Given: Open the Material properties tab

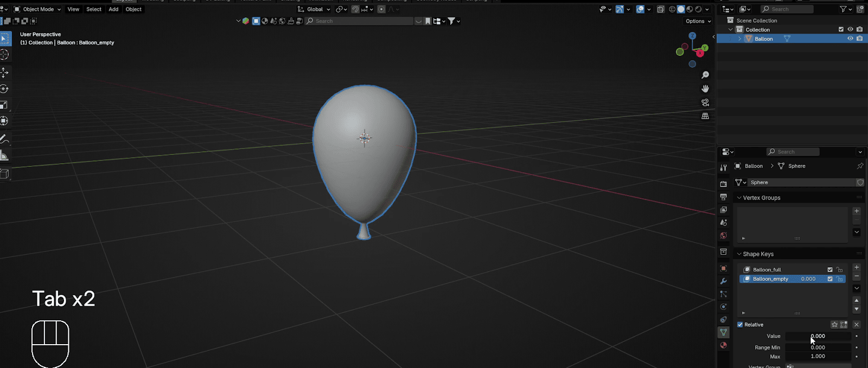Looking at the screenshot, I should [723, 345].
